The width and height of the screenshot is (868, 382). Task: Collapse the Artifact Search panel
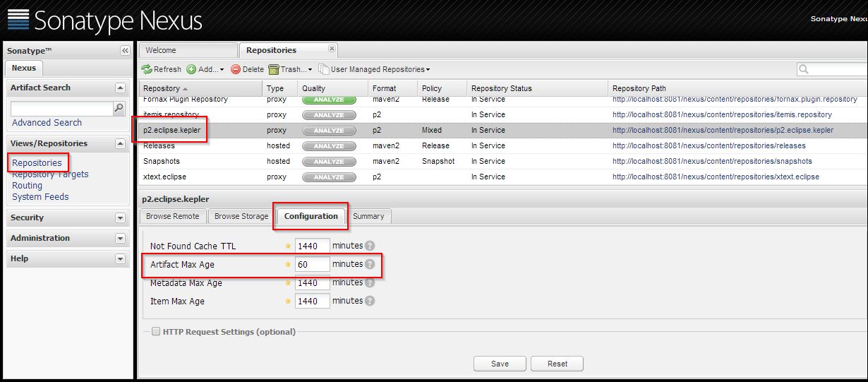pyautogui.click(x=120, y=88)
